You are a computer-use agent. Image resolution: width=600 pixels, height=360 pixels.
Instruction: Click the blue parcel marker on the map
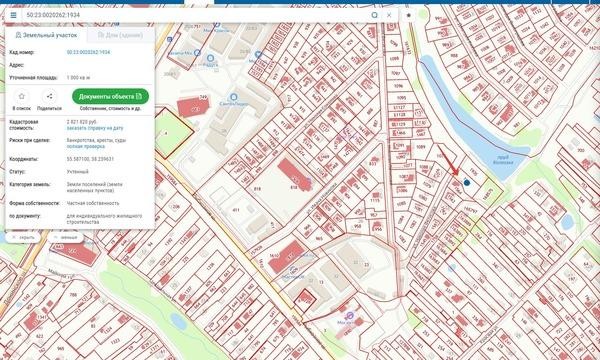(466, 183)
